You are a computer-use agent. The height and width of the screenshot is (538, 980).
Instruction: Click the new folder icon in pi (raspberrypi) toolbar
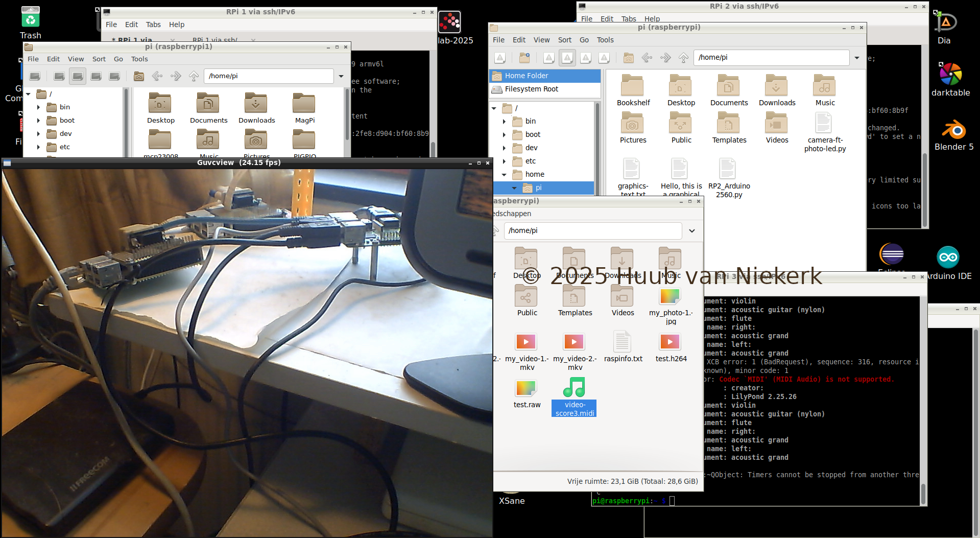pyautogui.click(x=524, y=58)
